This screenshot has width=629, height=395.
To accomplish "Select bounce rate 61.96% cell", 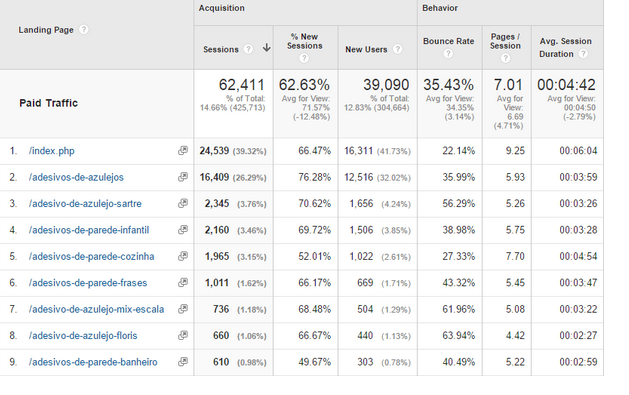I will click(459, 309).
